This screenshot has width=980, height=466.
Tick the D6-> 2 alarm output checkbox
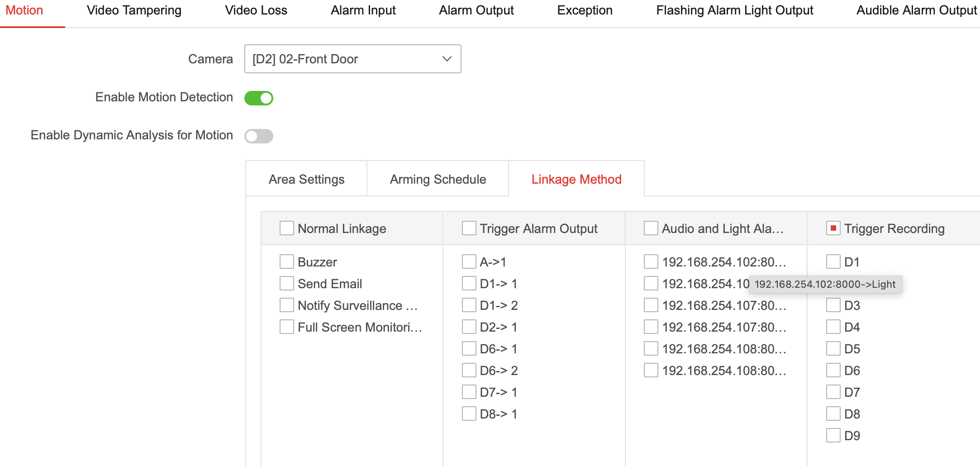[x=469, y=370]
